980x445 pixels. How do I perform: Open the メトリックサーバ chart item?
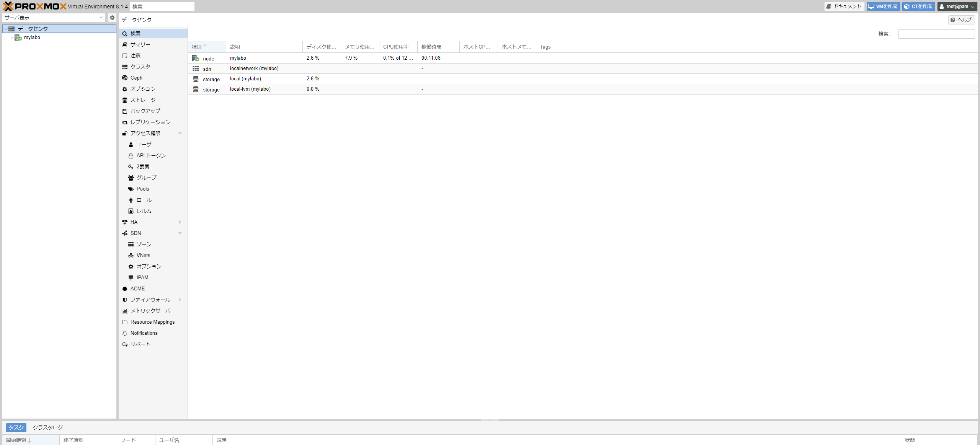150,311
